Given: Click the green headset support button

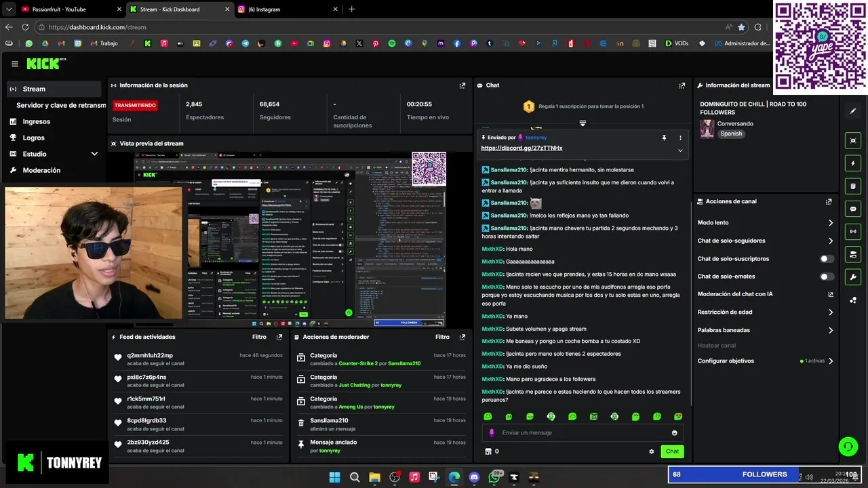Looking at the screenshot, I should [848, 446].
